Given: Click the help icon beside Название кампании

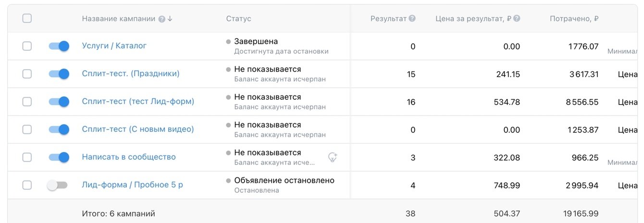Looking at the screenshot, I should 161,19.
